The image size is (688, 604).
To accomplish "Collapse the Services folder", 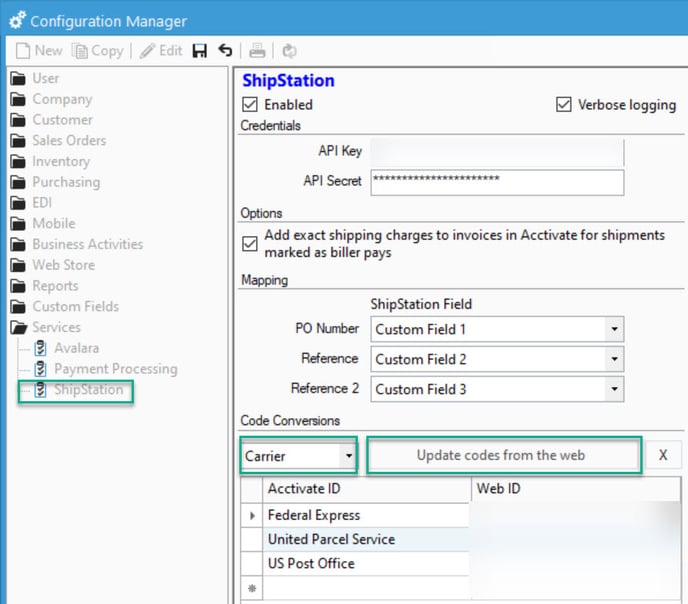I will click(46, 327).
